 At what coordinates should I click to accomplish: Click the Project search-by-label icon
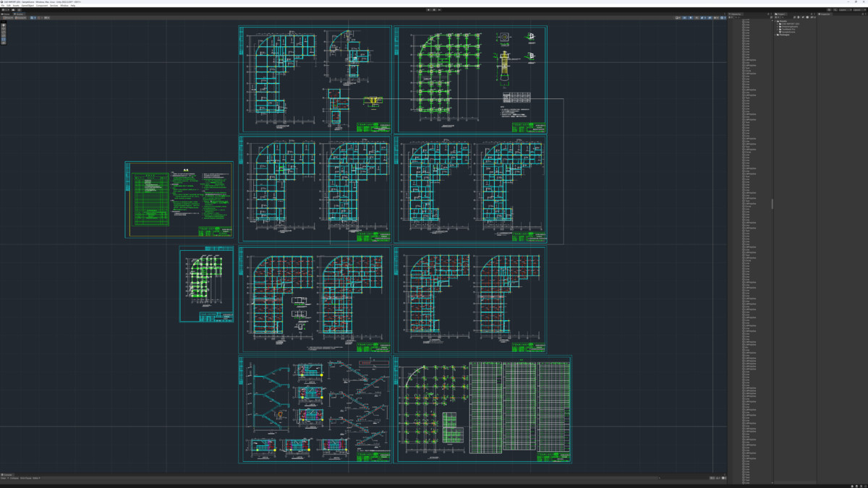pyautogui.click(x=804, y=17)
